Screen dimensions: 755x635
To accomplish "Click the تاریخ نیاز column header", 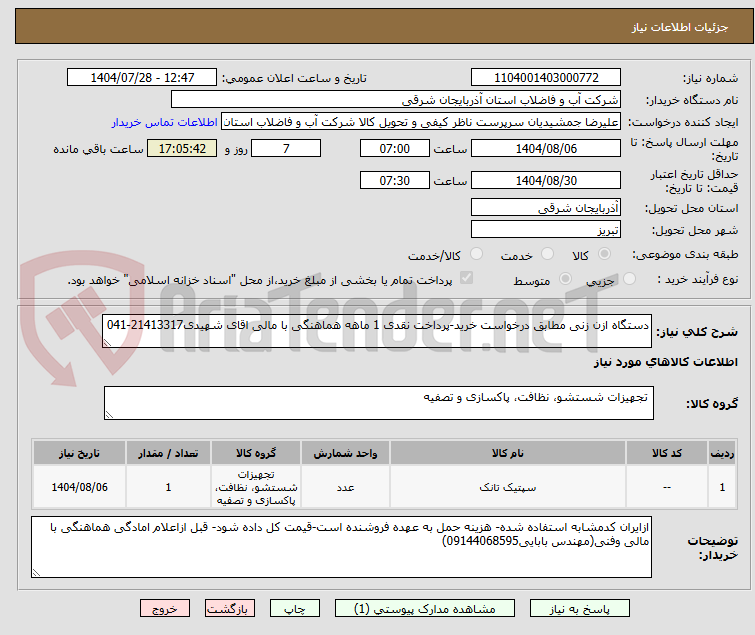I will 79,453.
